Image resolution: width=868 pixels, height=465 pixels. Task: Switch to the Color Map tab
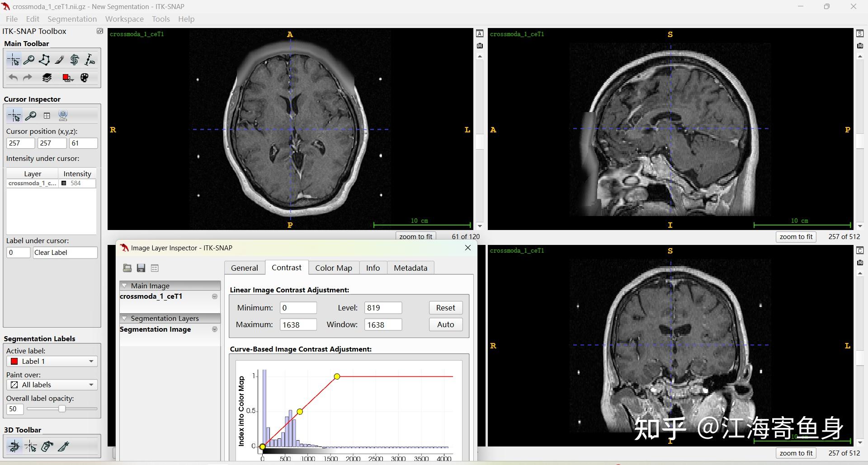coord(333,268)
